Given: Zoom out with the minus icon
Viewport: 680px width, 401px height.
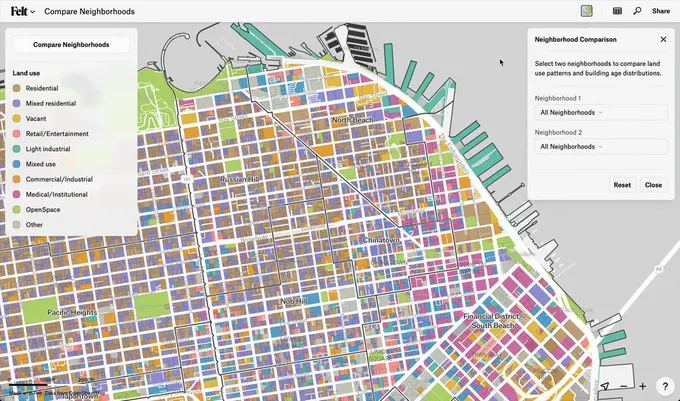Looking at the screenshot, I should pos(624,386).
